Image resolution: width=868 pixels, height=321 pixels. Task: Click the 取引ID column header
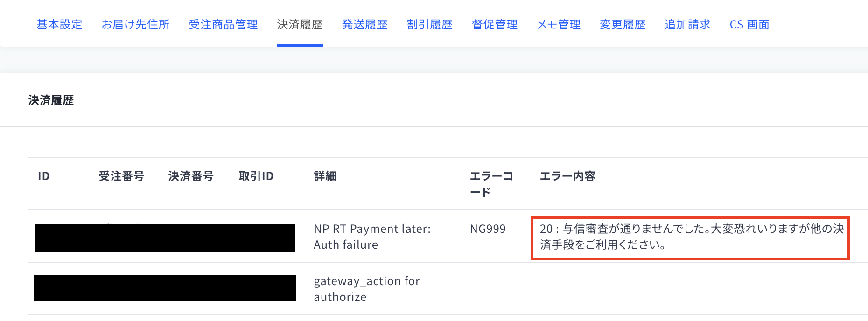click(x=256, y=176)
